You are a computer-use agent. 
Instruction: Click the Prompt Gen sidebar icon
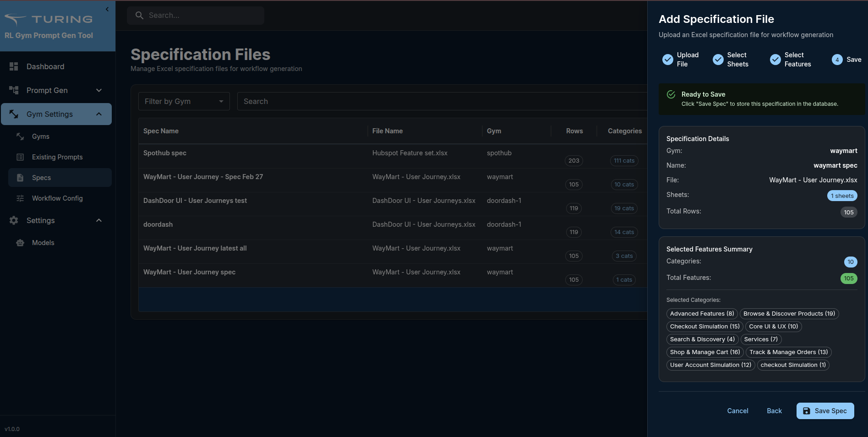pos(14,90)
